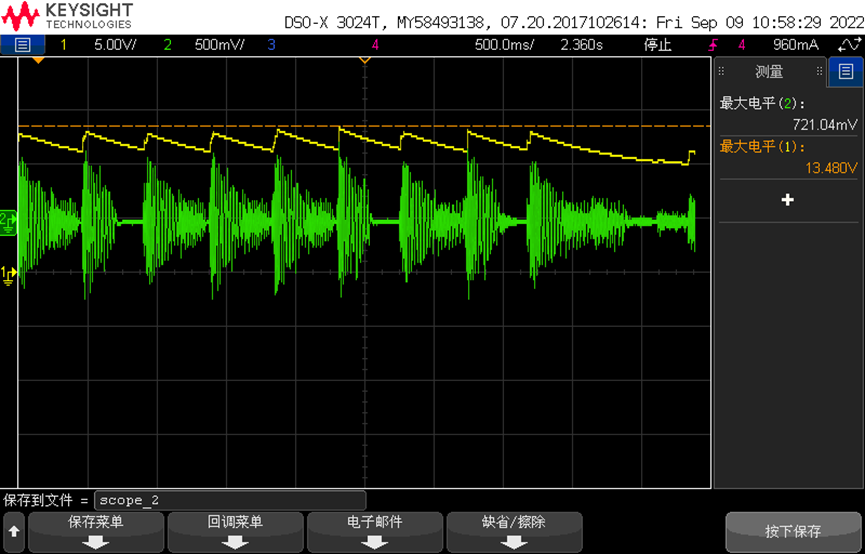This screenshot has height=554, width=865.
Task: Select the 测量 panel tab header
Action: click(770, 71)
